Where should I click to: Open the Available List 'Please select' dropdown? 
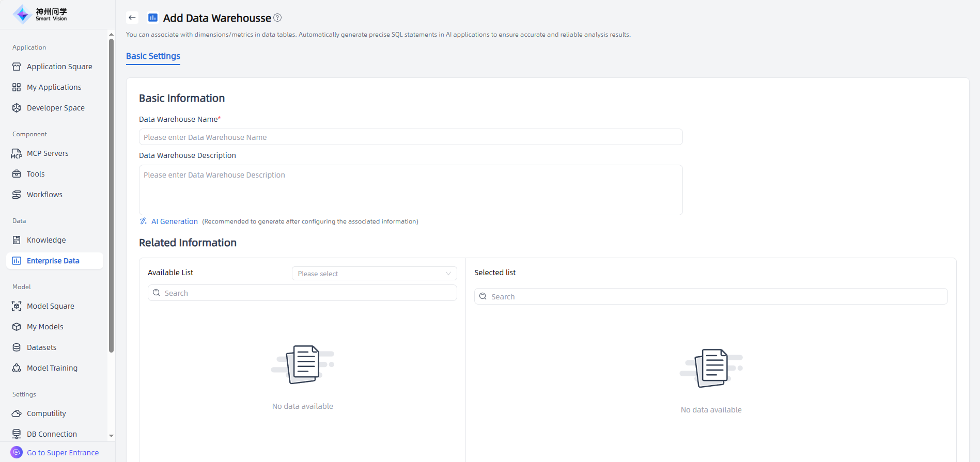[x=374, y=274]
